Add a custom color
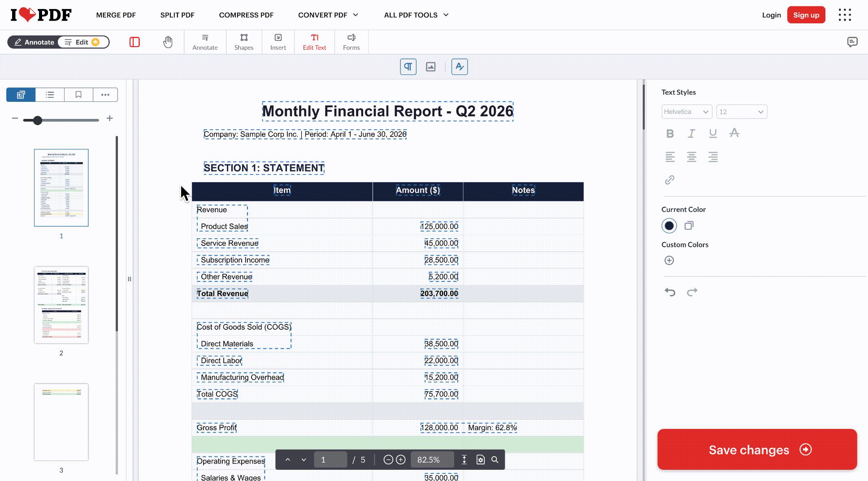Viewport: 868px width, 481px height. click(669, 260)
